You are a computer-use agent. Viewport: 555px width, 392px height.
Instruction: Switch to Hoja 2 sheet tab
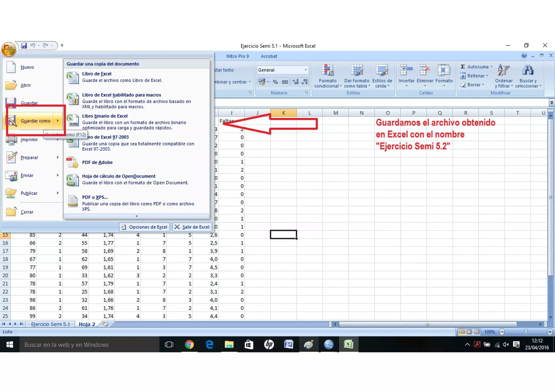coord(87,324)
